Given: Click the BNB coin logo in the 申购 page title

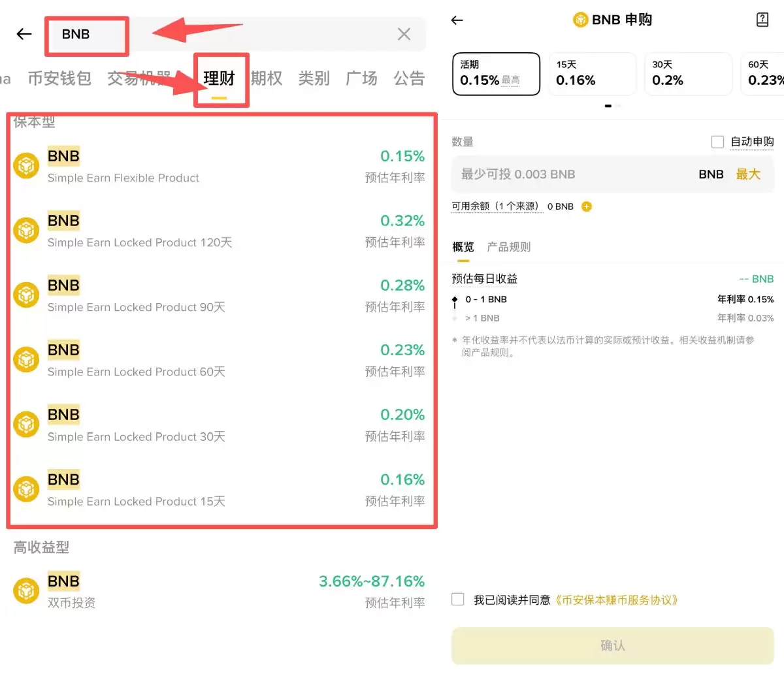Looking at the screenshot, I should point(580,20).
